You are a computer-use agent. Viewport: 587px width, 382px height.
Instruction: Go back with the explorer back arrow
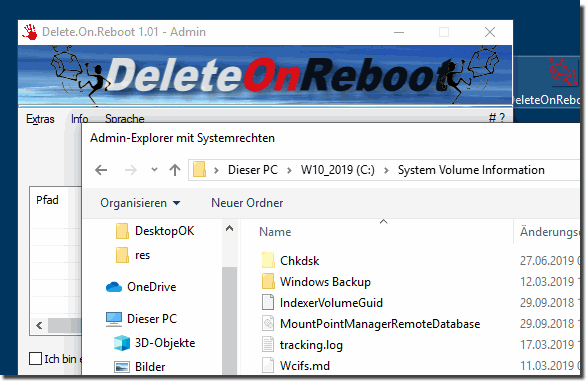coord(101,170)
